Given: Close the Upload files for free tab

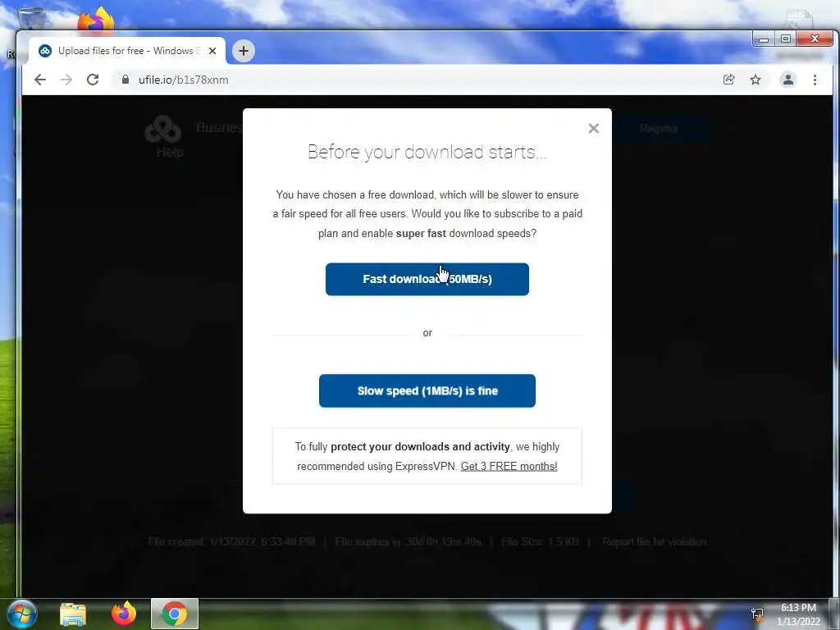Looking at the screenshot, I should (212, 51).
